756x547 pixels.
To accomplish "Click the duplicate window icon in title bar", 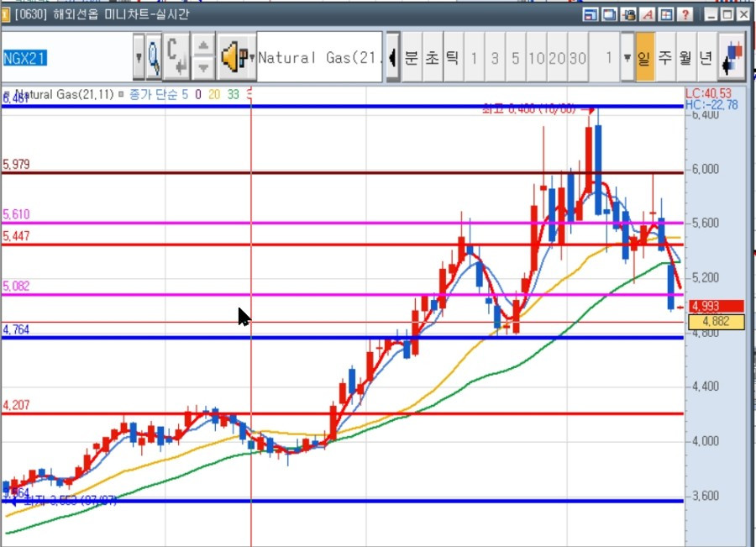I will click(609, 14).
